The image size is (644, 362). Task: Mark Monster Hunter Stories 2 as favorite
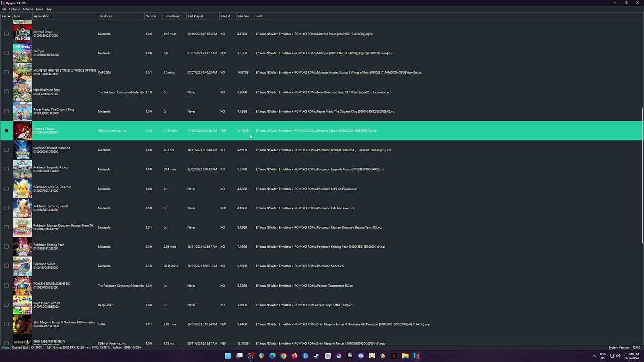pyautogui.click(x=7, y=72)
